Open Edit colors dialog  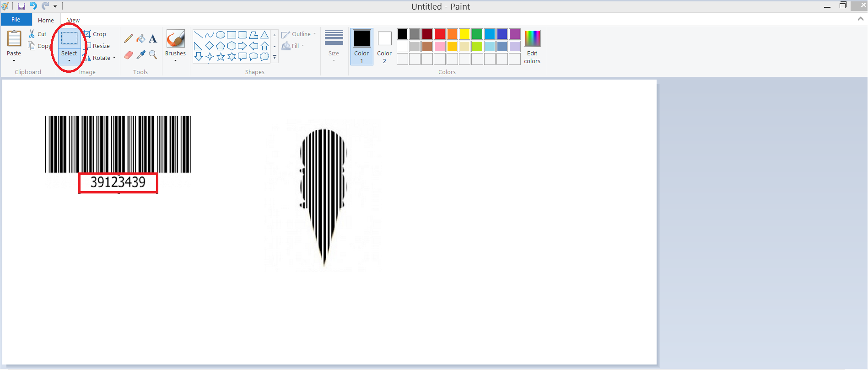[532, 47]
